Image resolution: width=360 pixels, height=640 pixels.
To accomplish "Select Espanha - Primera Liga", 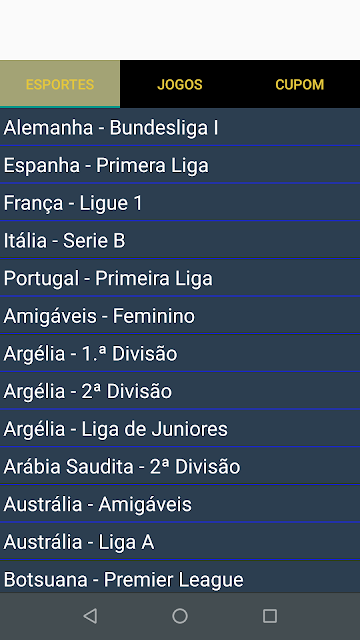I will pyautogui.click(x=180, y=165).
